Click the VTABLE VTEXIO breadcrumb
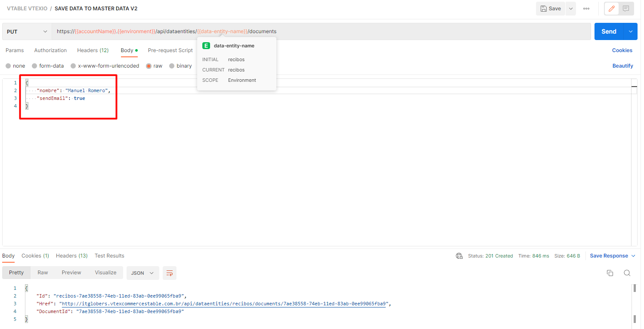Screen dimensions: 644x329 tap(27, 9)
